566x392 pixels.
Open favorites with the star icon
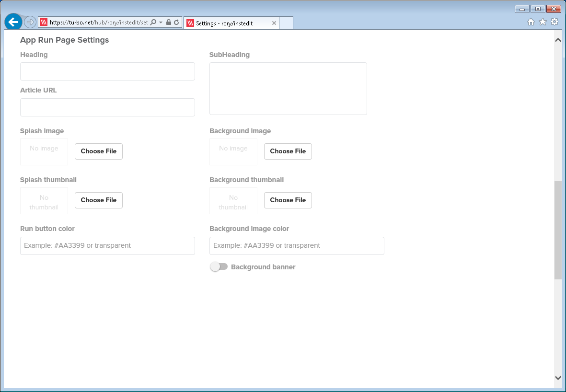[x=543, y=22]
